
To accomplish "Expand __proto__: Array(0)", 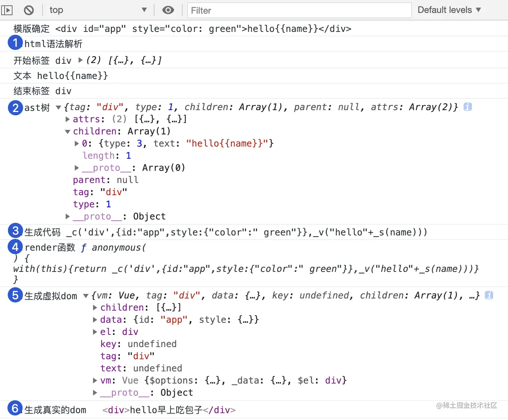I will pyautogui.click(x=77, y=168).
